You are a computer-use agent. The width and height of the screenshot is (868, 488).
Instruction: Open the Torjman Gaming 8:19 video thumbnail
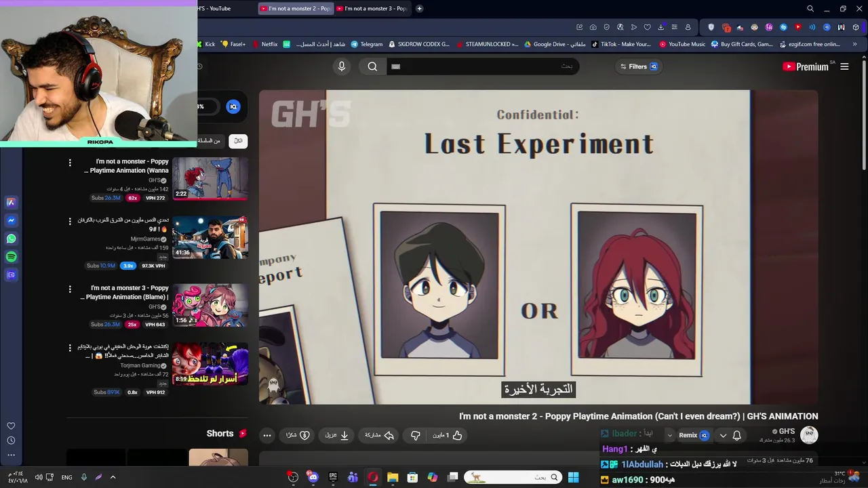(x=210, y=364)
